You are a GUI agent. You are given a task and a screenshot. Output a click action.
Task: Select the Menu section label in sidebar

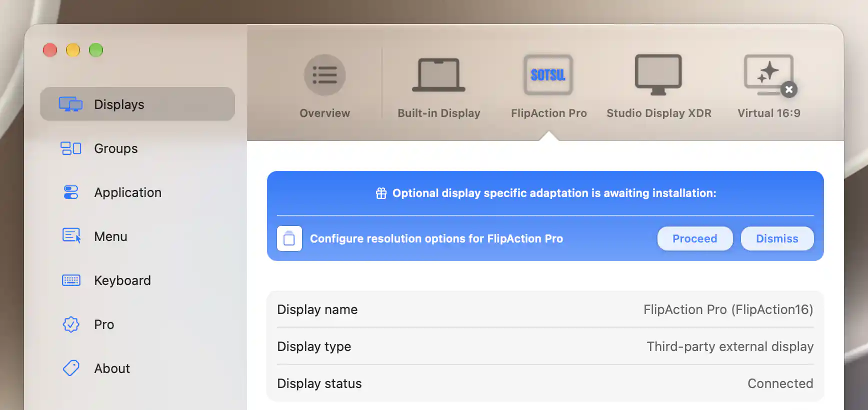(x=110, y=236)
